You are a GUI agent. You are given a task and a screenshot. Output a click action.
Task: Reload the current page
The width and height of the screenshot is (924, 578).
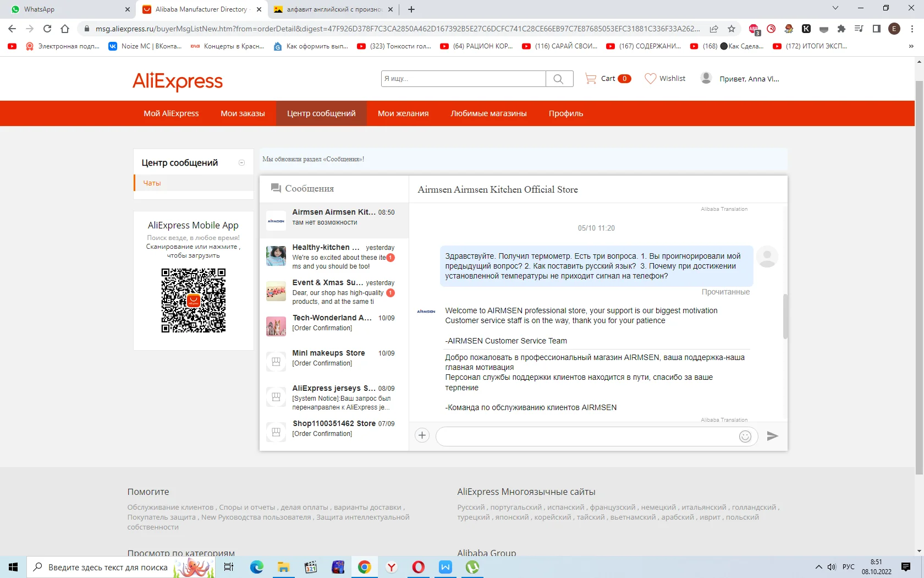47,29
